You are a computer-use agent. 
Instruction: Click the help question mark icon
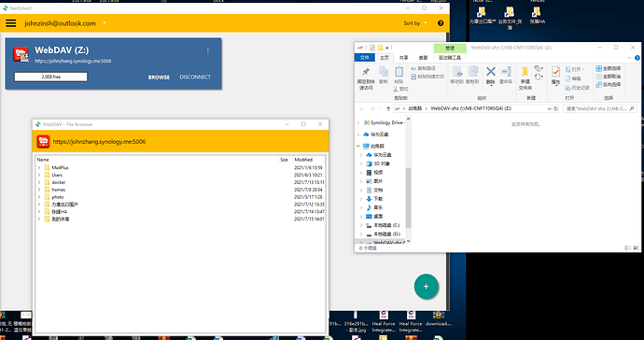point(441,23)
